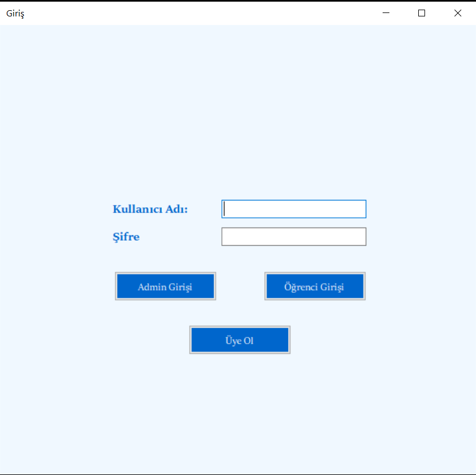Image resolution: width=476 pixels, height=475 pixels.
Task: Select the Şifre label text
Action: [x=126, y=237]
